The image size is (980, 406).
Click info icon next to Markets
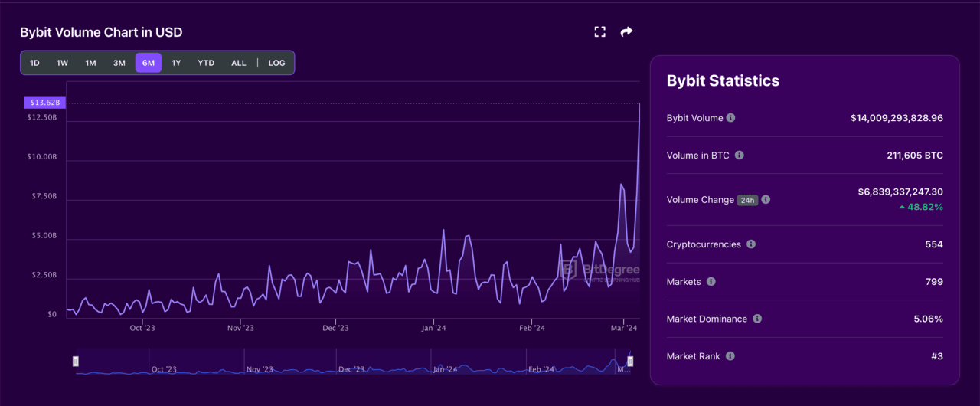pyautogui.click(x=710, y=282)
